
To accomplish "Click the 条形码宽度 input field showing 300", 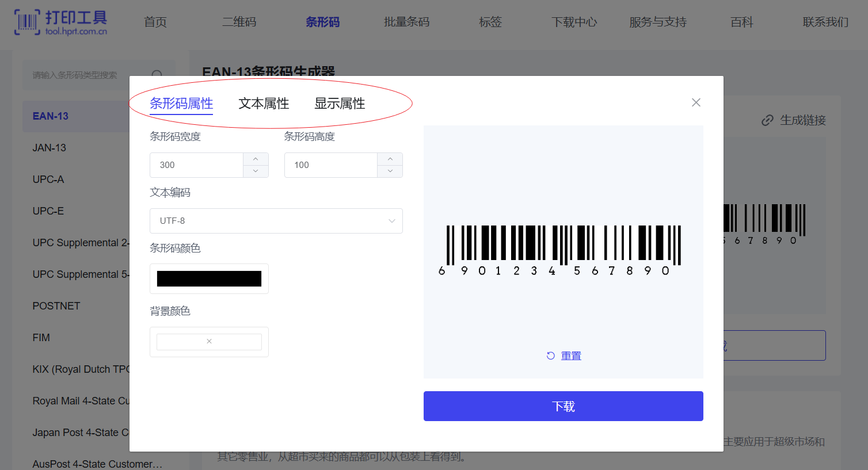I will tap(196, 165).
